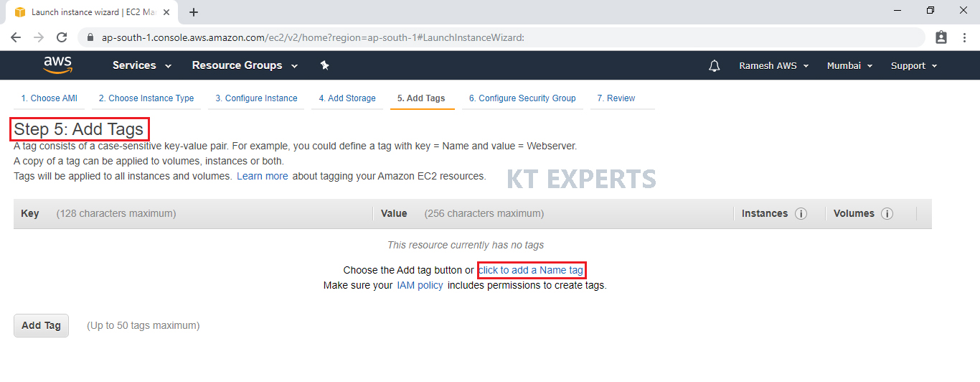Click the Instances column info icon
The width and height of the screenshot is (980, 382).
(801, 214)
